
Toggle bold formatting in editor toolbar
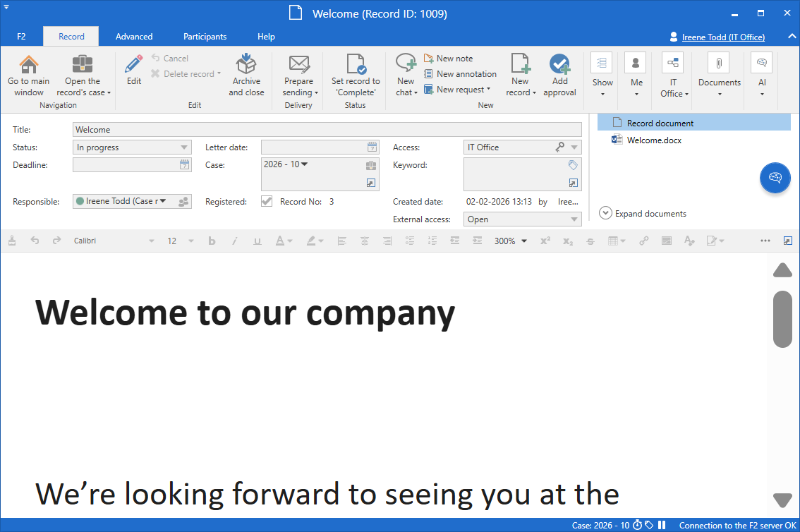pos(212,241)
